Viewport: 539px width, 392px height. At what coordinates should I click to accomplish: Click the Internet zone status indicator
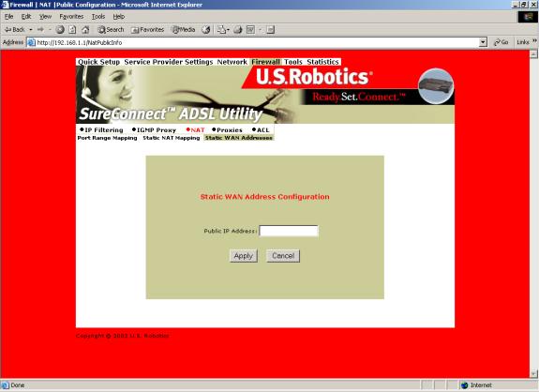pos(476,385)
